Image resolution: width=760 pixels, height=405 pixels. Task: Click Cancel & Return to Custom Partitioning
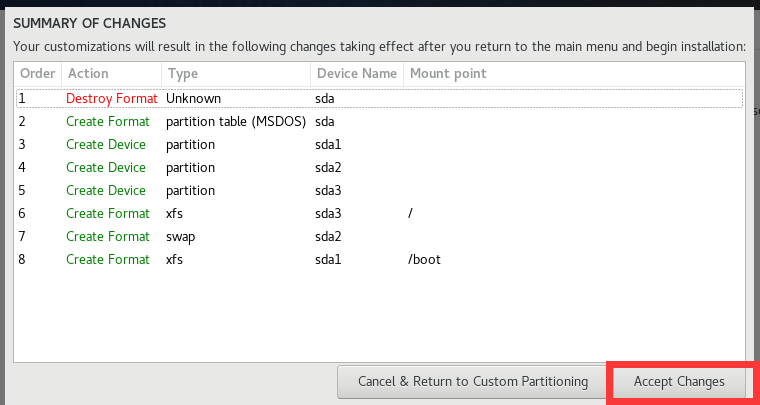pos(473,381)
